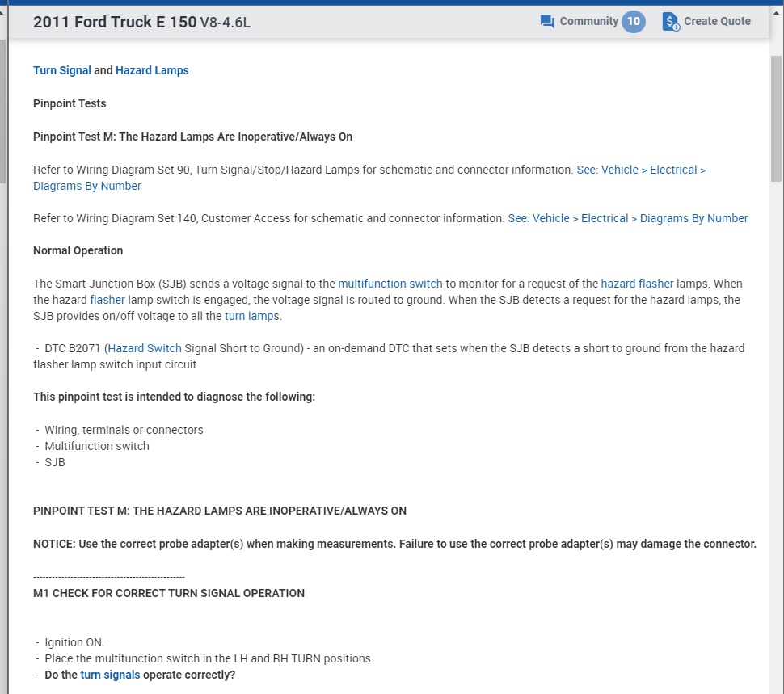Screen dimensions: 784x694
Task: Click the right scrollbar up arrow
Action: pyautogui.click(x=776, y=12)
